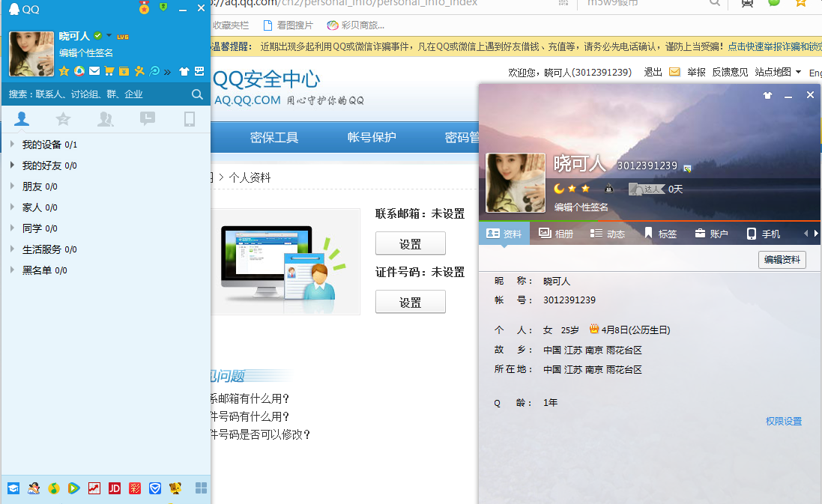Click the 举报 link on the web page
822x504 pixels.
(x=696, y=72)
